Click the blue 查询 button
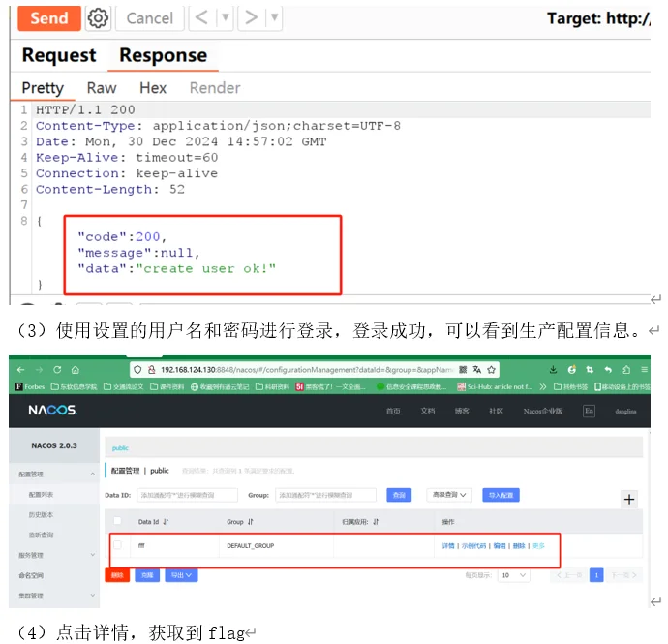 (x=399, y=495)
